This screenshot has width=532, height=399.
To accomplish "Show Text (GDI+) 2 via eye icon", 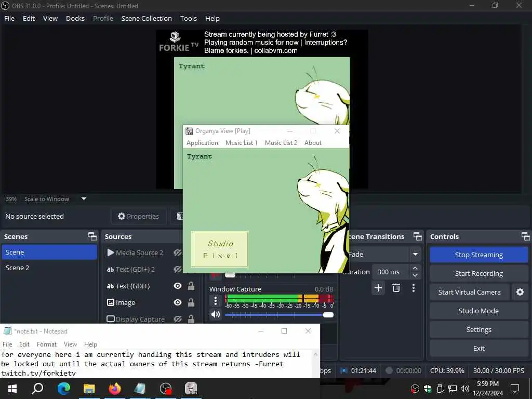I will [178, 270].
